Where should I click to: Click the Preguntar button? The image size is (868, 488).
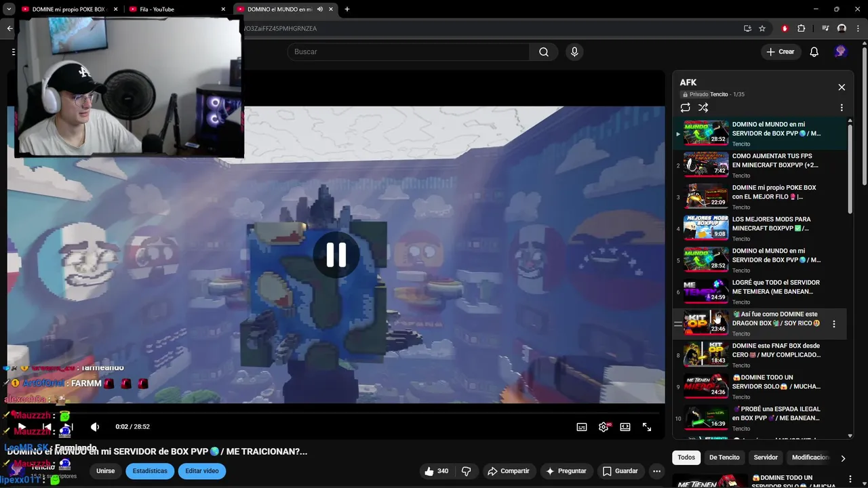click(566, 471)
